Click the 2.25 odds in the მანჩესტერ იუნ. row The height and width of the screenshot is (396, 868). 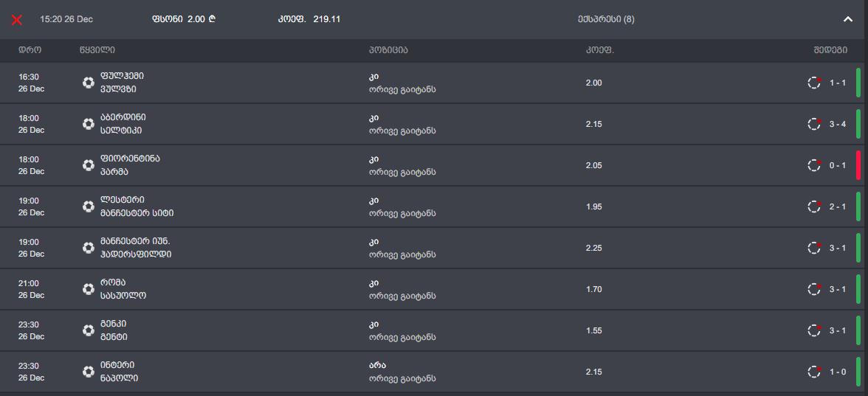click(x=593, y=248)
